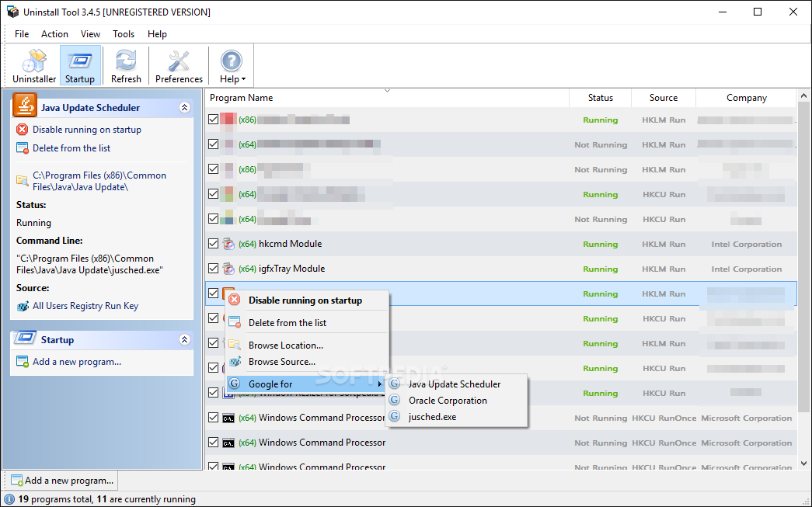Click the hkcmd Module row icon

pos(228,244)
